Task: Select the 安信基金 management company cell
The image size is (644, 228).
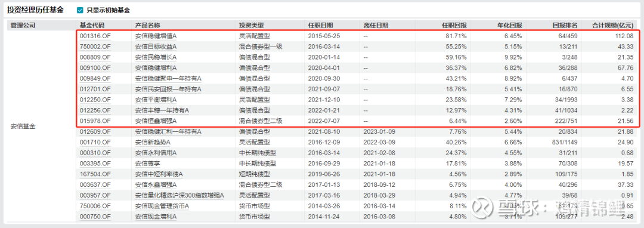Action: coord(23,127)
